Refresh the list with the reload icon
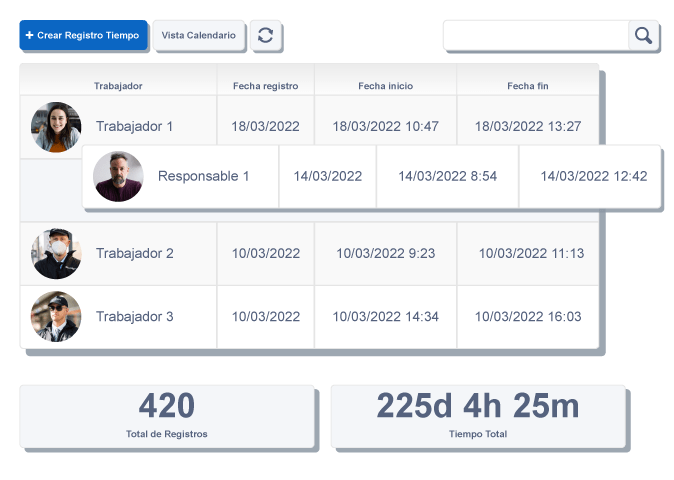 pyautogui.click(x=266, y=35)
